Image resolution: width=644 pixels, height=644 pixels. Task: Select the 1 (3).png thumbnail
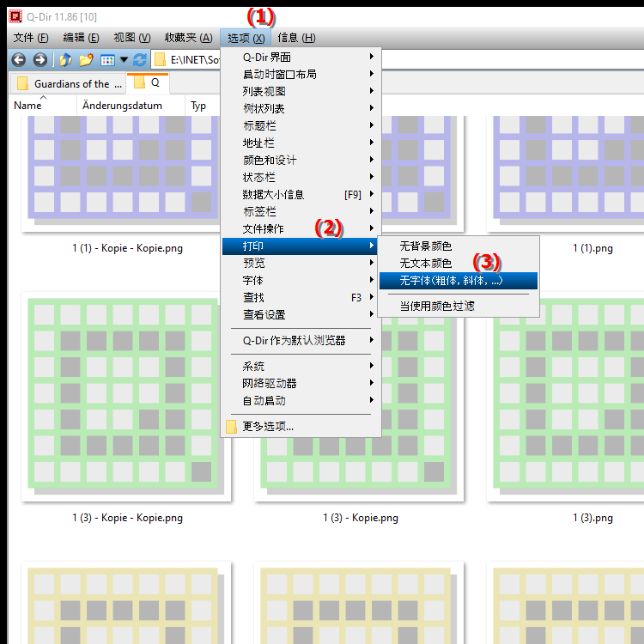[x=566, y=397]
